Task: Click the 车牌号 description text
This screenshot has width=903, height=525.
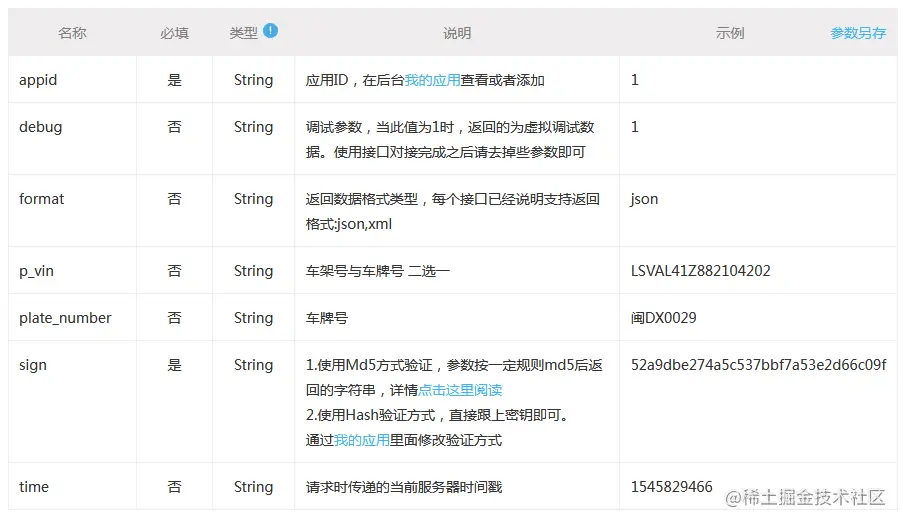Action: click(327, 318)
